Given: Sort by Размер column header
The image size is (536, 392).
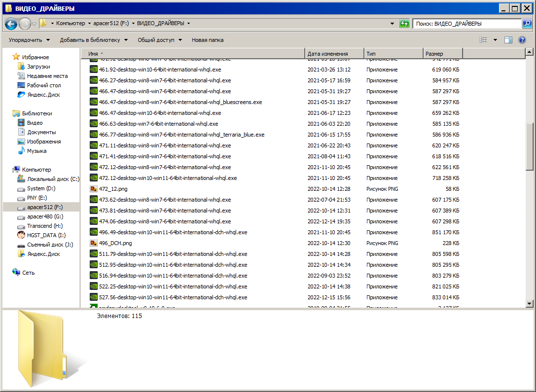Looking at the screenshot, I should tap(443, 54).
